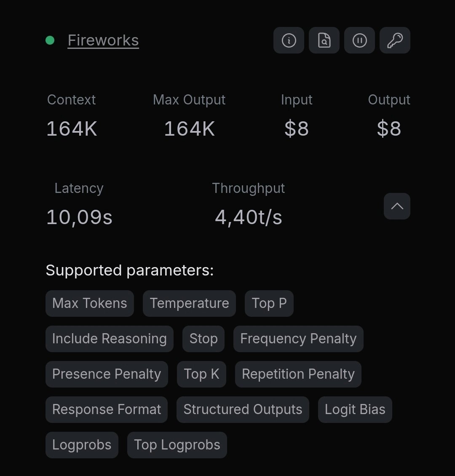Screen dimensions: 455x476
Task: Click the Logit Bias chip
Action: point(355,409)
